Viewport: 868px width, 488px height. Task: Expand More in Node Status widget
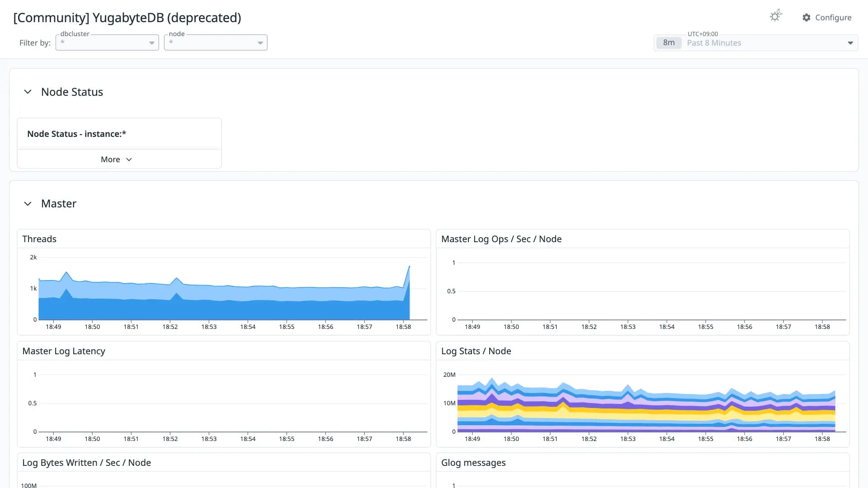point(117,160)
